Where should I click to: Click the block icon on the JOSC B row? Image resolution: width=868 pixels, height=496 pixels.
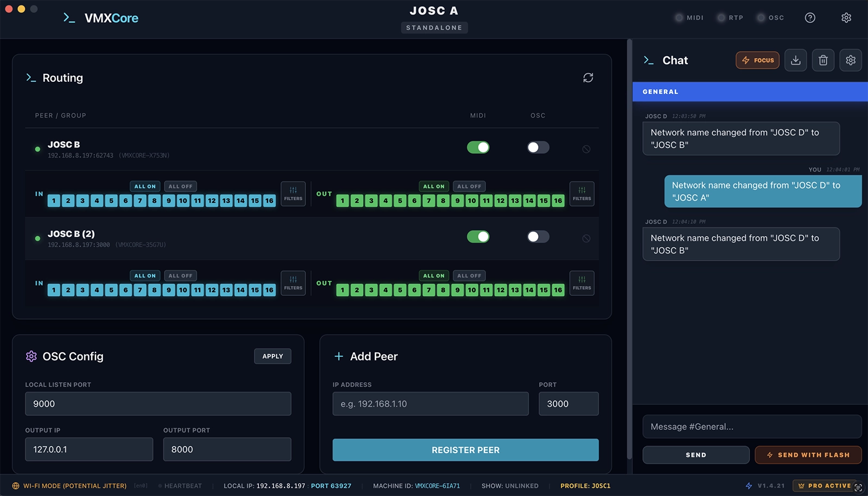(x=586, y=149)
